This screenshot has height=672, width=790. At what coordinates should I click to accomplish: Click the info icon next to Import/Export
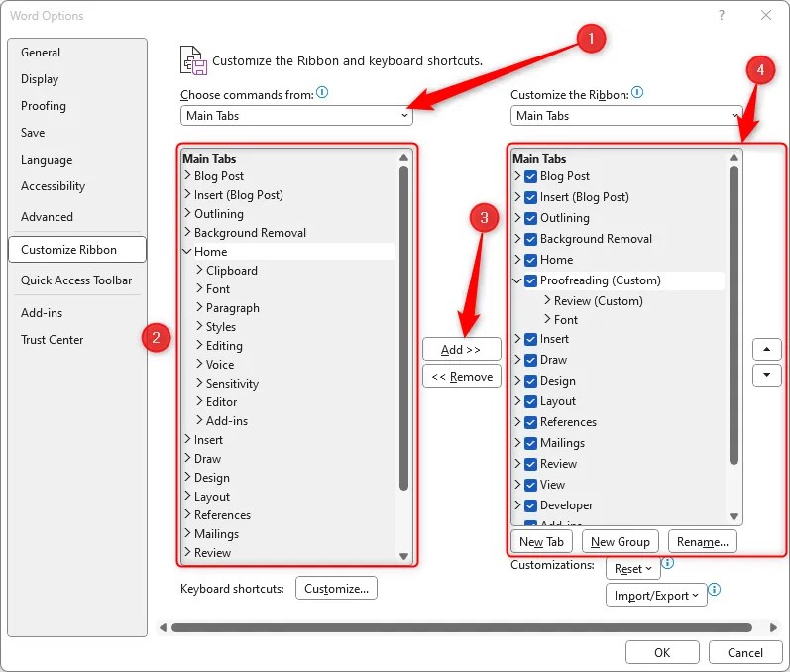[x=715, y=589]
